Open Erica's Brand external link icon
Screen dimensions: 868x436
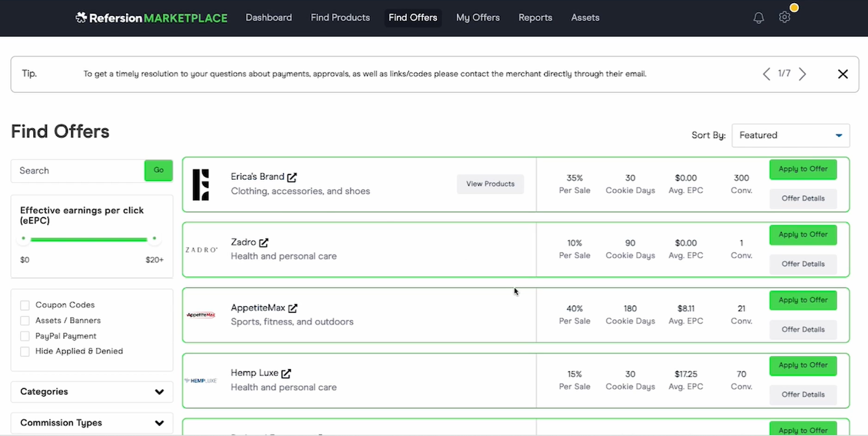[x=292, y=178]
